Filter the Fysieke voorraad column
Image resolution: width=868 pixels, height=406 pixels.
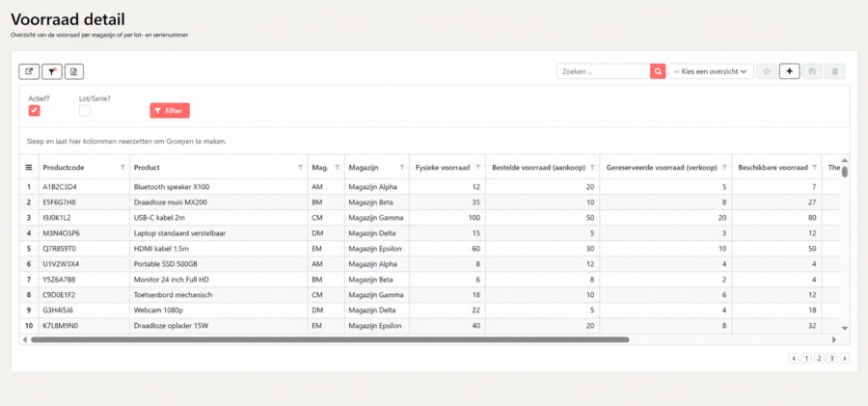pos(478,167)
